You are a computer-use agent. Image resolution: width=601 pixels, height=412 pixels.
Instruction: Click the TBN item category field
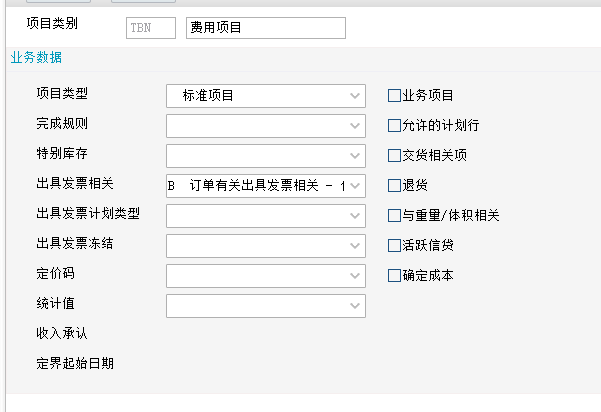click(x=151, y=28)
